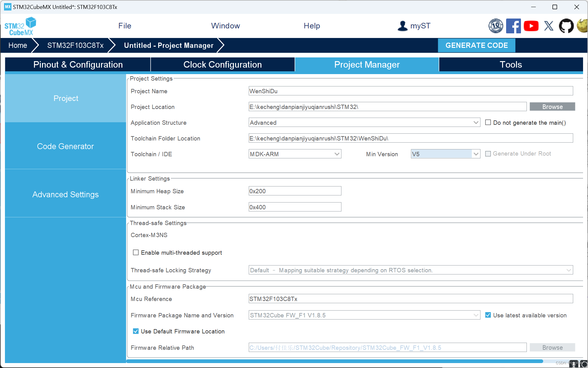Open Firmware Package Name and Version dropdown
This screenshot has height=368, width=588.
364,315
